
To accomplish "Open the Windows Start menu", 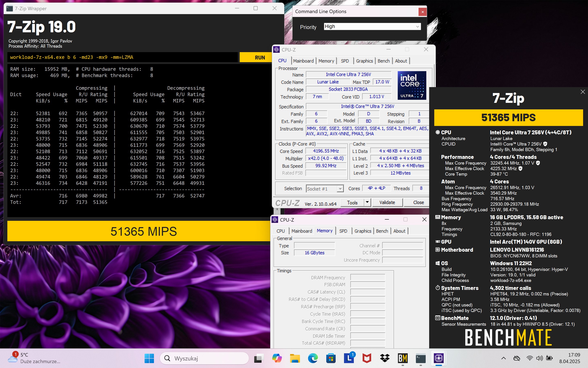I will (x=149, y=358).
